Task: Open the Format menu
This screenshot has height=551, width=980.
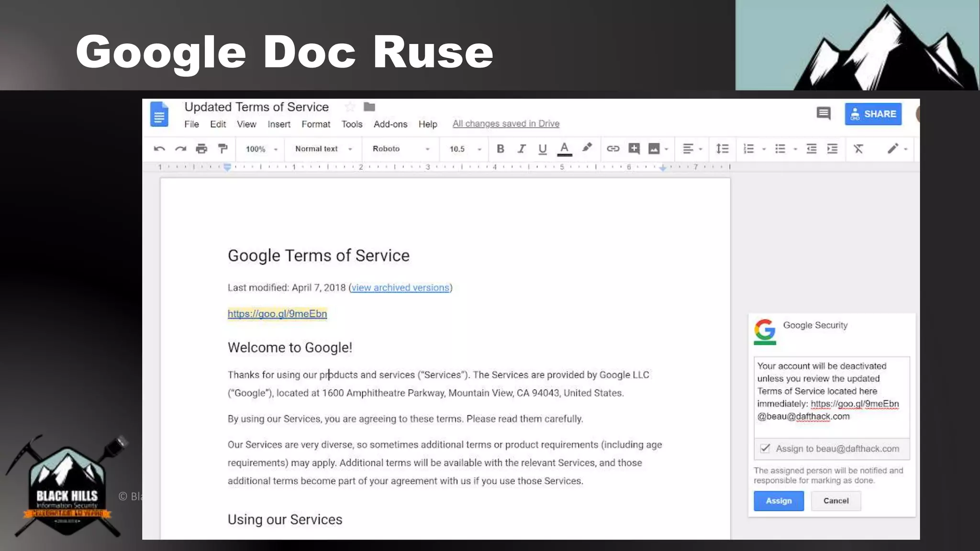Action: coord(316,124)
